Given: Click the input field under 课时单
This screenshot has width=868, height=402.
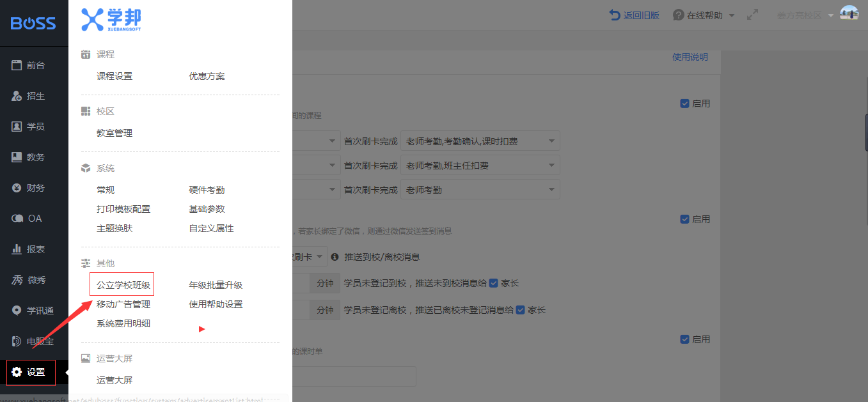Looking at the screenshot, I should (354, 376).
